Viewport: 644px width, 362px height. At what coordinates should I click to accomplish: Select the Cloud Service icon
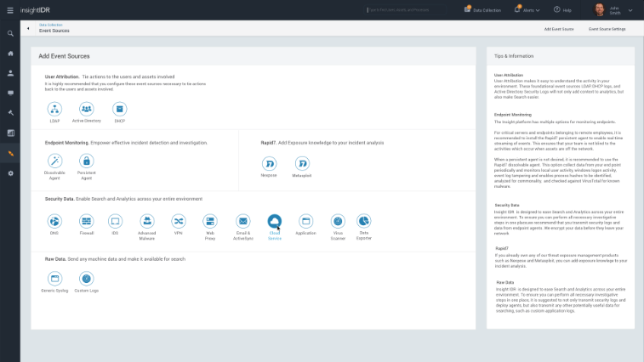[275, 221]
